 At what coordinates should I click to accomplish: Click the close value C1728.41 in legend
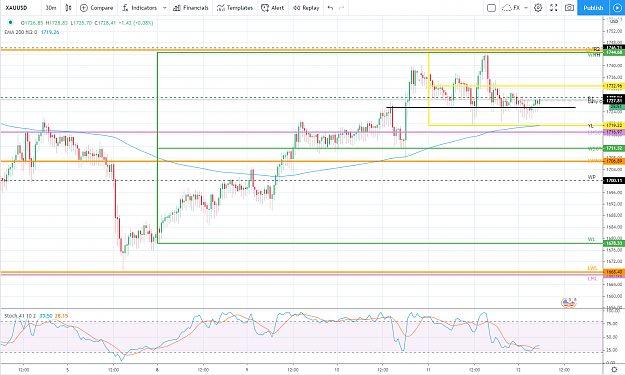pos(105,23)
